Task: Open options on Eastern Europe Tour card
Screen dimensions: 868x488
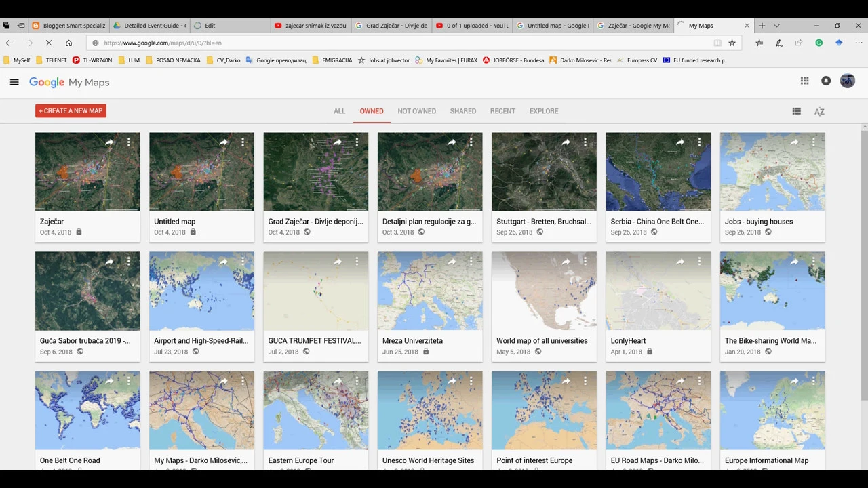Action: 357,381
